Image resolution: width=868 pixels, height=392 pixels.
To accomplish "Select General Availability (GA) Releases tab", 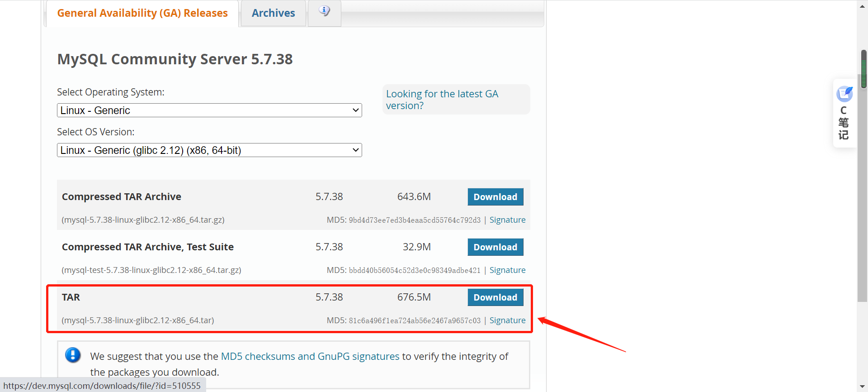I will (x=142, y=13).
